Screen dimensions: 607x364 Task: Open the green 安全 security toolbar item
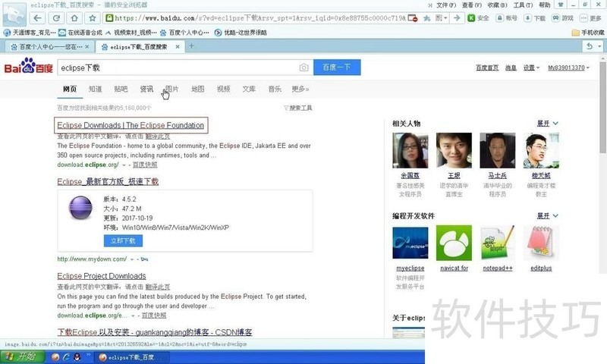tap(479, 17)
